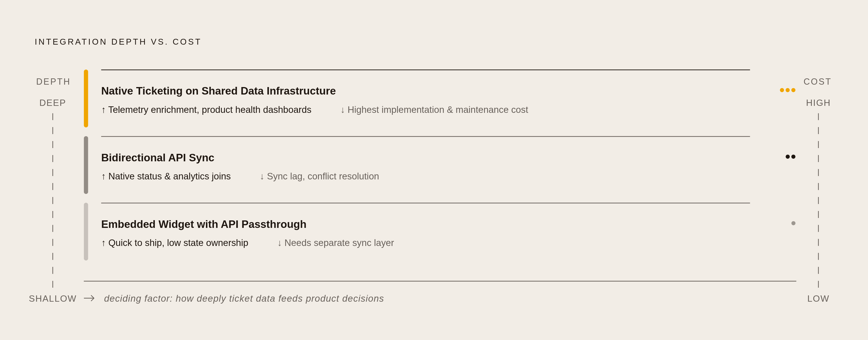Image resolution: width=868 pixels, height=340 pixels.
Task: Click the two black cost dots
Action: click(x=791, y=157)
